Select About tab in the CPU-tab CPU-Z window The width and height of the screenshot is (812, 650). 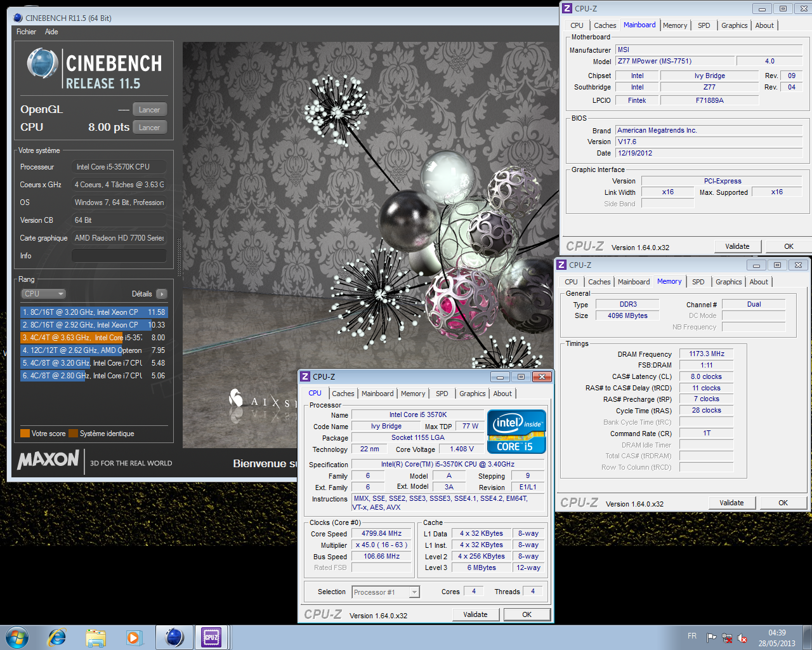pyautogui.click(x=502, y=394)
